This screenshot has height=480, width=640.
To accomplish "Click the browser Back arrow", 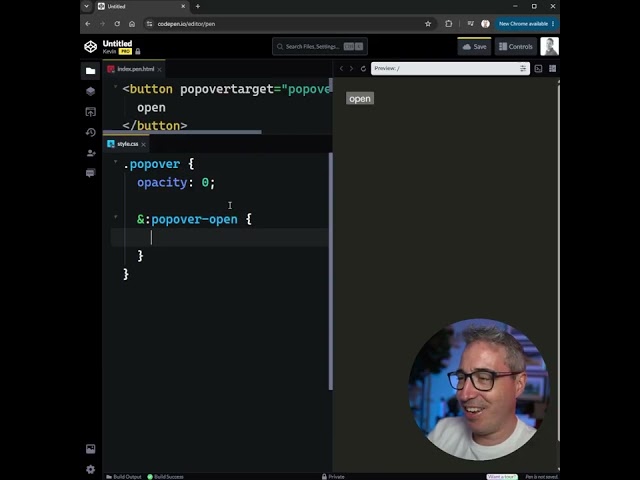I will click(x=88, y=24).
